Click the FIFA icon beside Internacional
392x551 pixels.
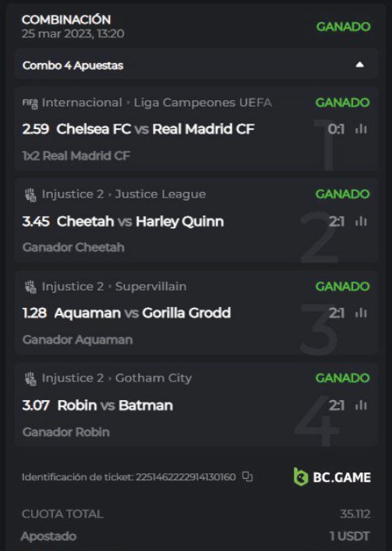coord(30,103)
